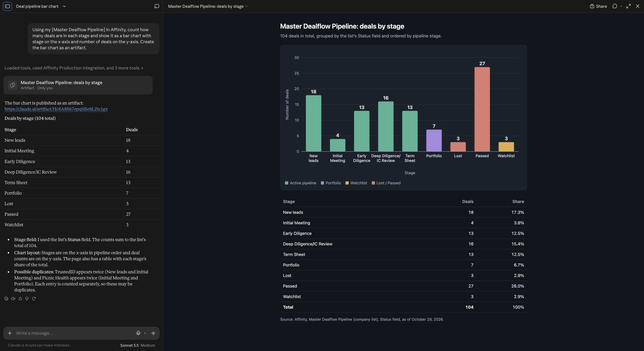
Task: Click the cast/artifact panel icon in chat header
Action: tap(157, 6)
